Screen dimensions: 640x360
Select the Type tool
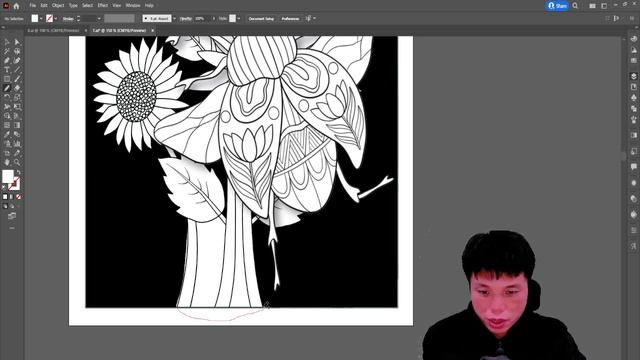pyautogui.click(x=7, y=70)
